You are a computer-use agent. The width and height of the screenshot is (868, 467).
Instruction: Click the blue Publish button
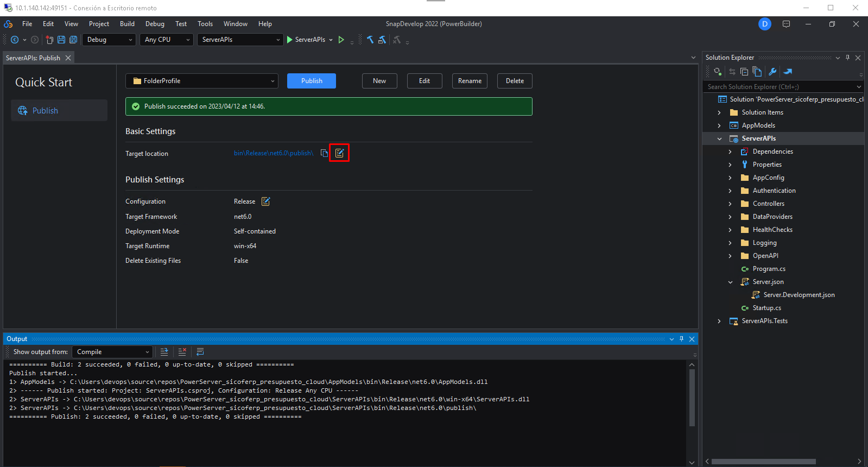312,81
